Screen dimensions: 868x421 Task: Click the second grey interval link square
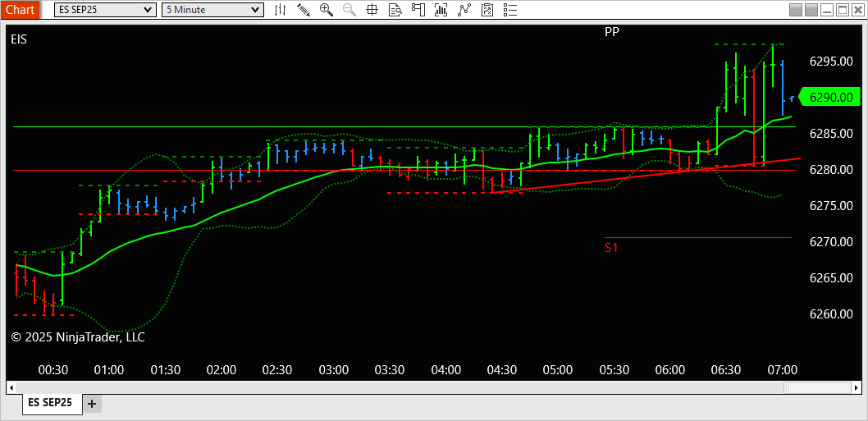pyautogui.click(x=811, y=10)
